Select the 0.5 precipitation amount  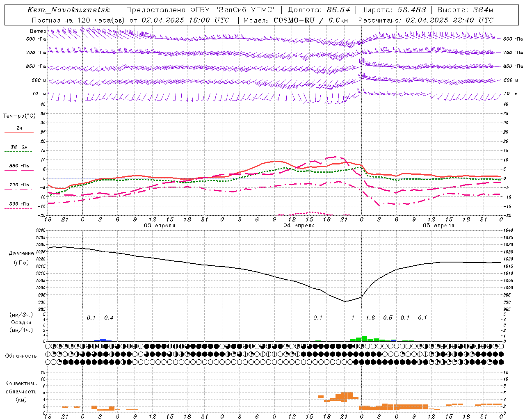click(388, 317)
